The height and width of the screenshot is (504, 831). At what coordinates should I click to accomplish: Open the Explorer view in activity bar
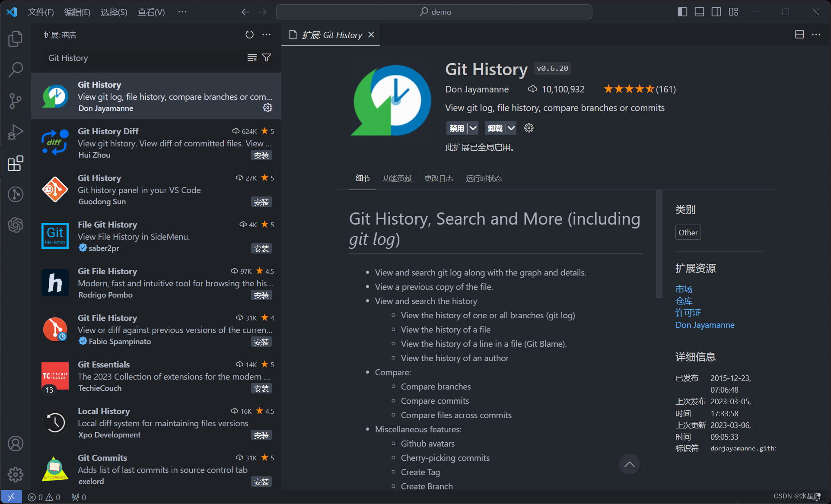(x=16, y=39)
